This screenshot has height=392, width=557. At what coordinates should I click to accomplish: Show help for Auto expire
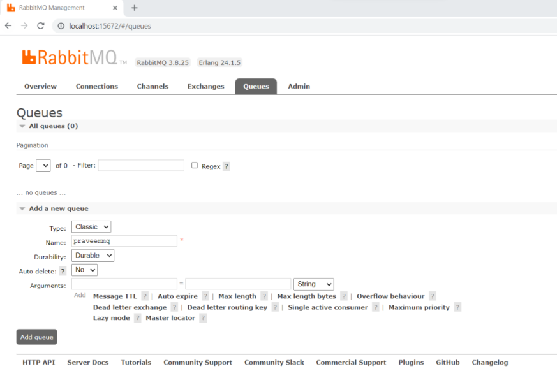pyautogui.click(x=205, y=296)
